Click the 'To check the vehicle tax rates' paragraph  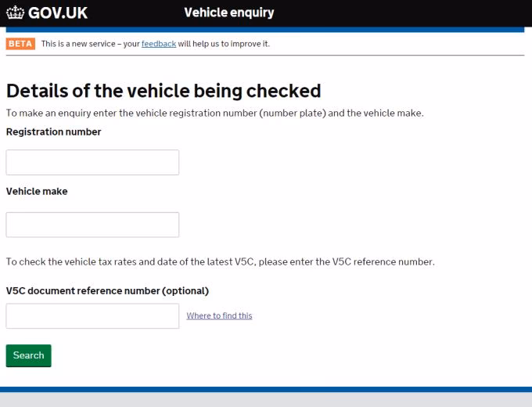220,261
